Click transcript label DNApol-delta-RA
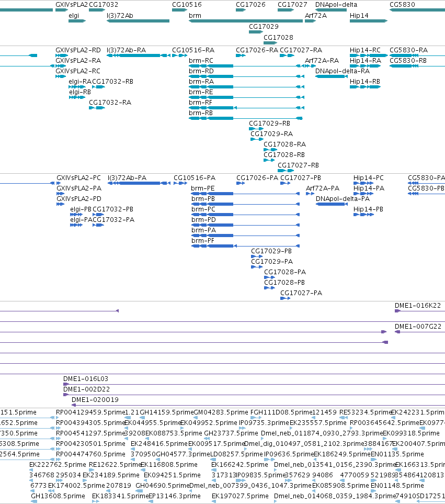 pos(343,71)
